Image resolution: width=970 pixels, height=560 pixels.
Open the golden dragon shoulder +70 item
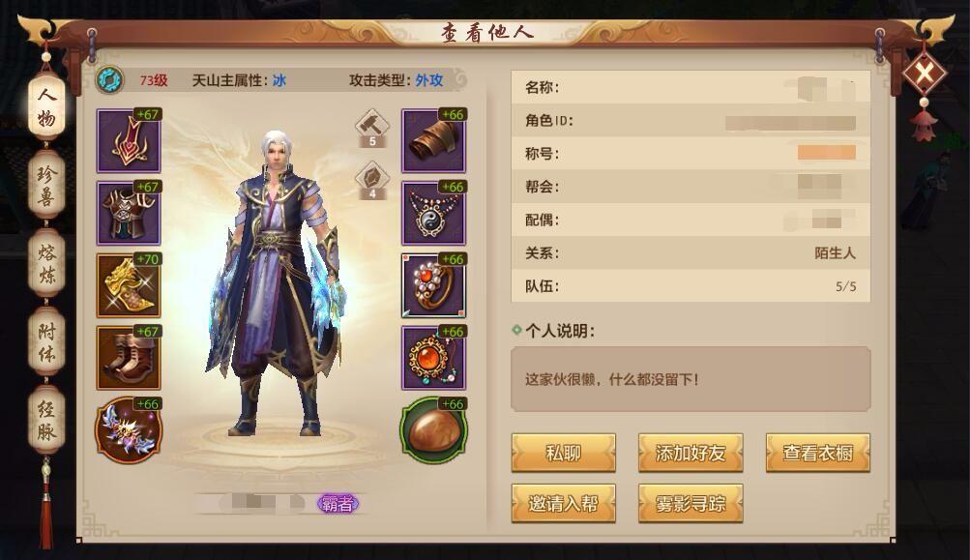point(129,285)
